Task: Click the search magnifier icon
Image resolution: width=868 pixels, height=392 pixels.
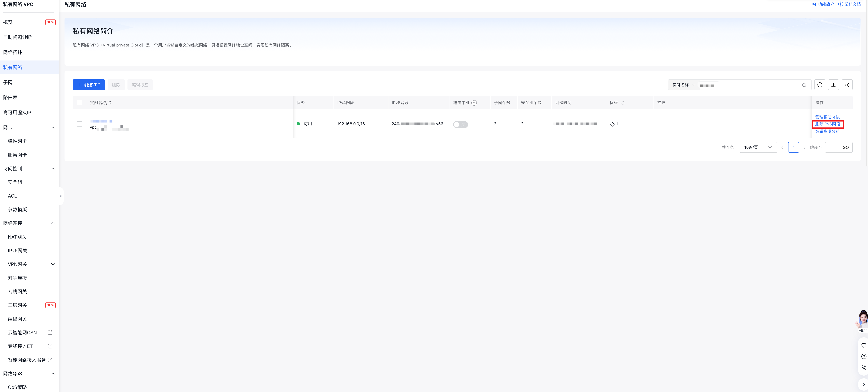Action: 804,85
